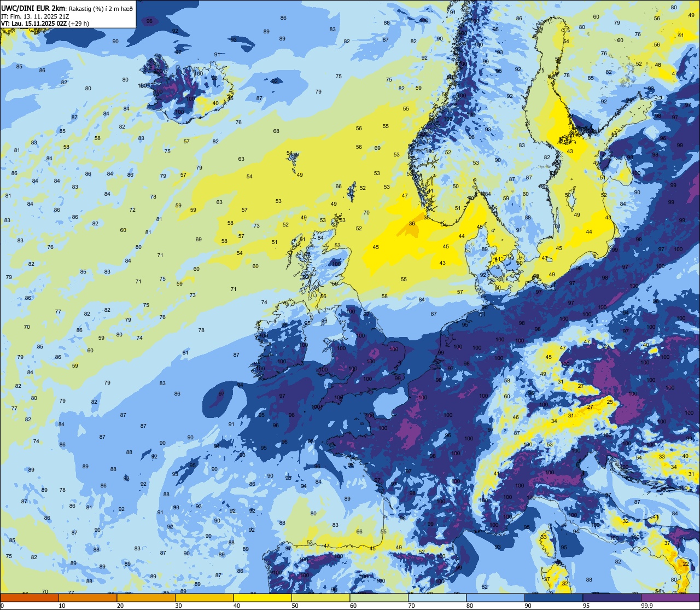Click the 60–70% pale green legend swatch
This screenshot has height=610, width=700.
tap(379, 597)
